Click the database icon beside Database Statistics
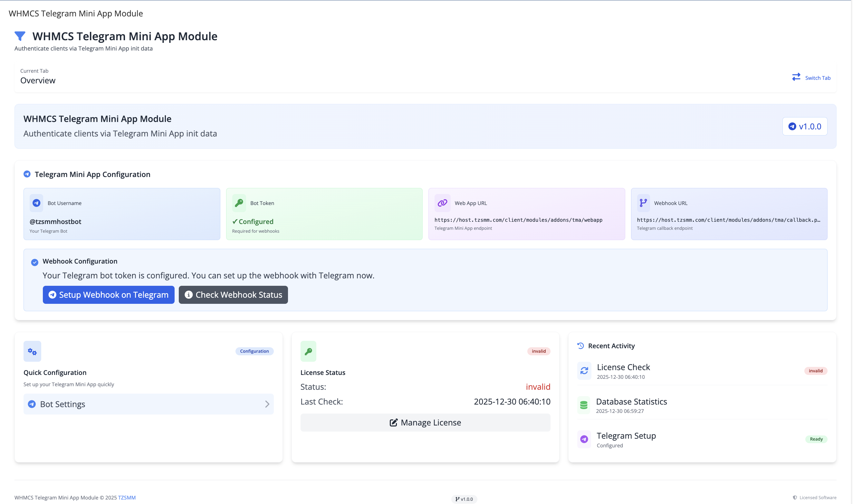The width and height of the screenshot is (853, 504). (584, 405)
